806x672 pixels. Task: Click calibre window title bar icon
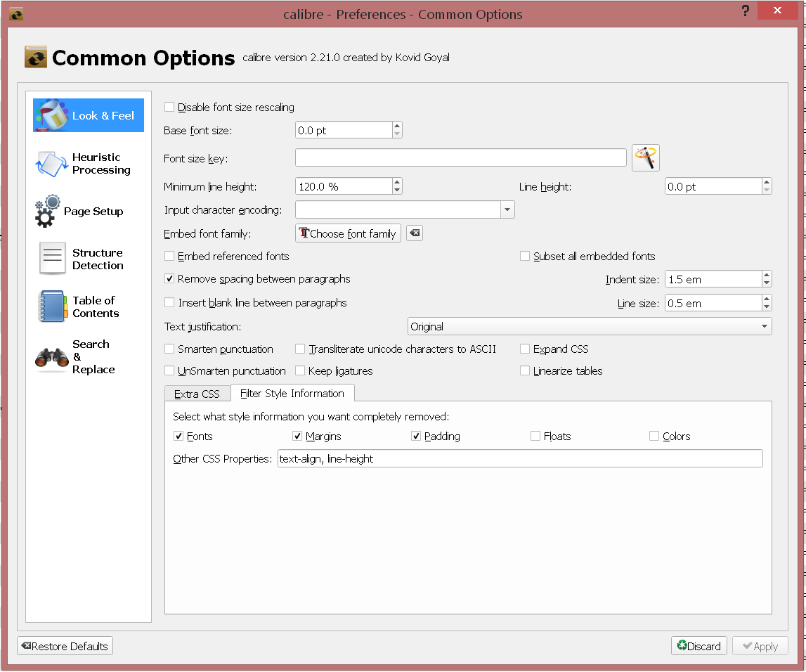point(16,14)
